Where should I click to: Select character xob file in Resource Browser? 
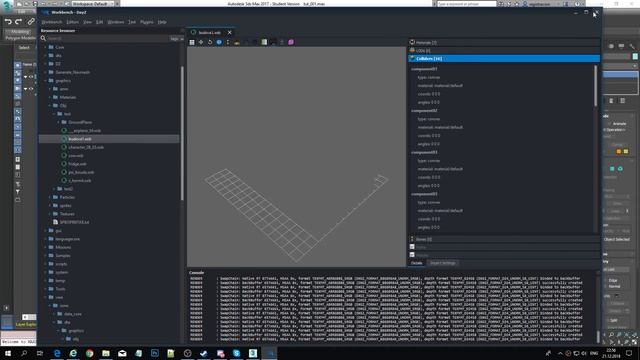pos(86,147)
